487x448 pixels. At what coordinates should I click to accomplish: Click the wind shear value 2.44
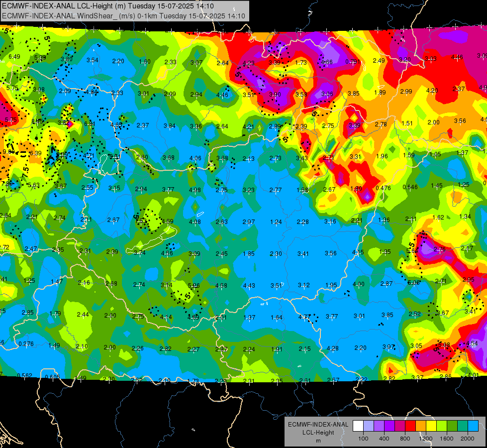tap(83, 314)
